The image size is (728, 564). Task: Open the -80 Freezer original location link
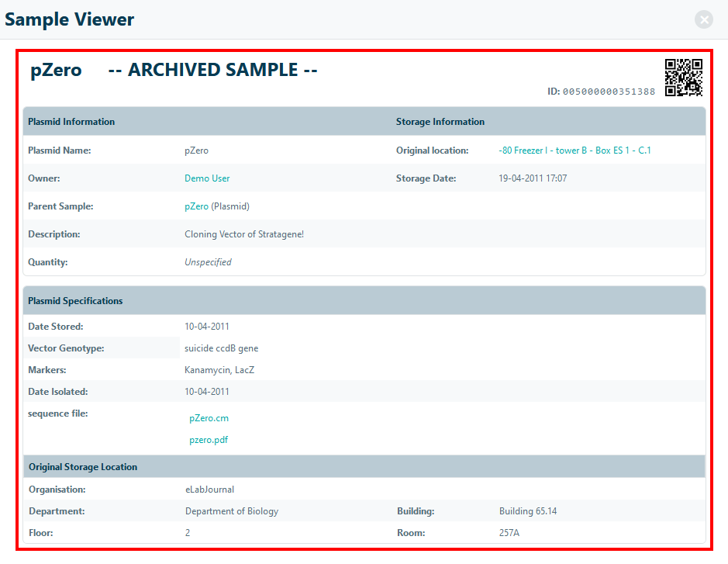[574, 151]
